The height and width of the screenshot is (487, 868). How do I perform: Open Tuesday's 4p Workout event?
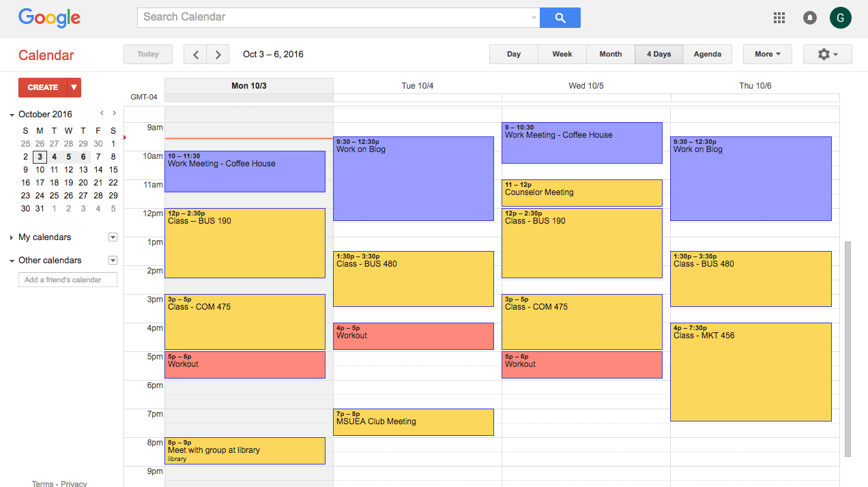pyautogui.click(x=414, y=336)
